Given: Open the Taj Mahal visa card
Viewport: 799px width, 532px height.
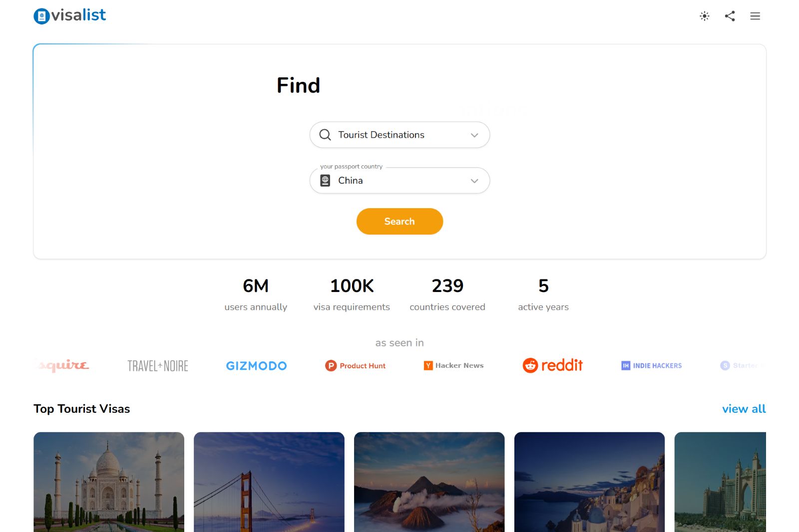Looking at the screenshot, I should point(109,482).
